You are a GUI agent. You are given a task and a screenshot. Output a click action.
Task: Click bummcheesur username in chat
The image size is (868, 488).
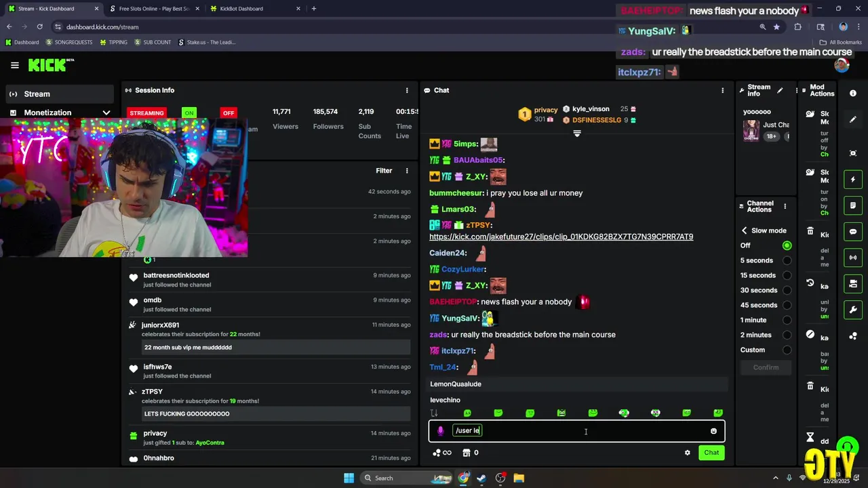[x=456, y=193]
